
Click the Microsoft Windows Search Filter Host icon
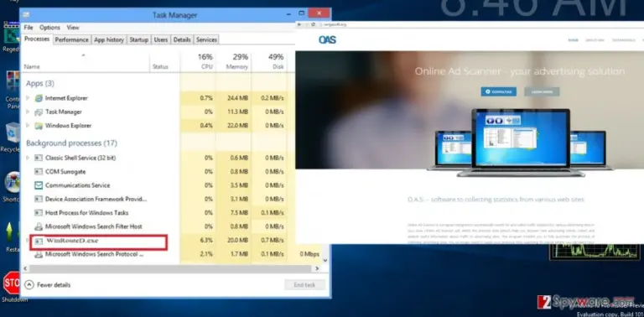(x=39, y=226)
